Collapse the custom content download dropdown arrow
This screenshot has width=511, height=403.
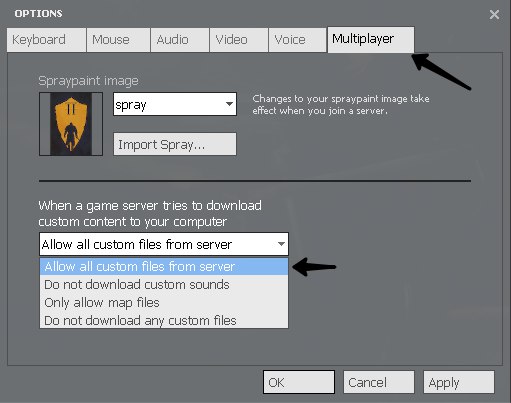point(281,244)
